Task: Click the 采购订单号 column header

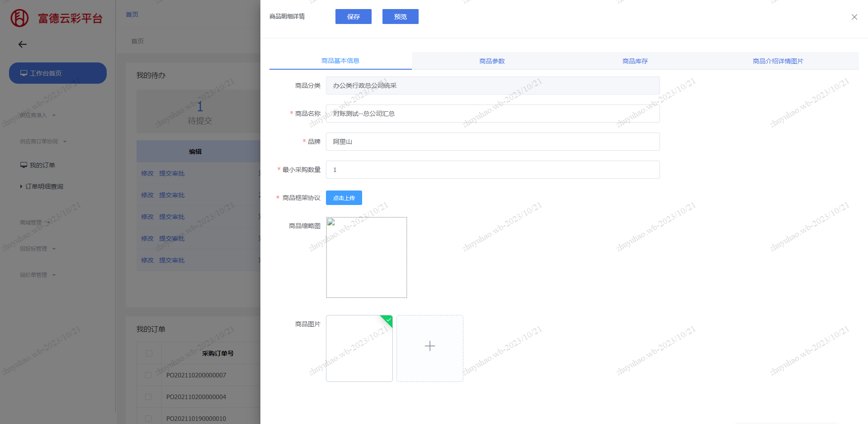Action: point(218,353)
